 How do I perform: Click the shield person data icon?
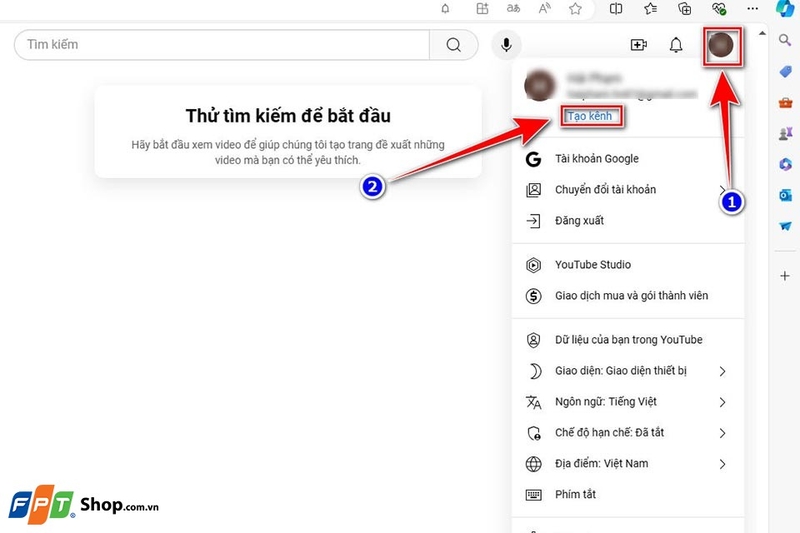tap(533, 340)
